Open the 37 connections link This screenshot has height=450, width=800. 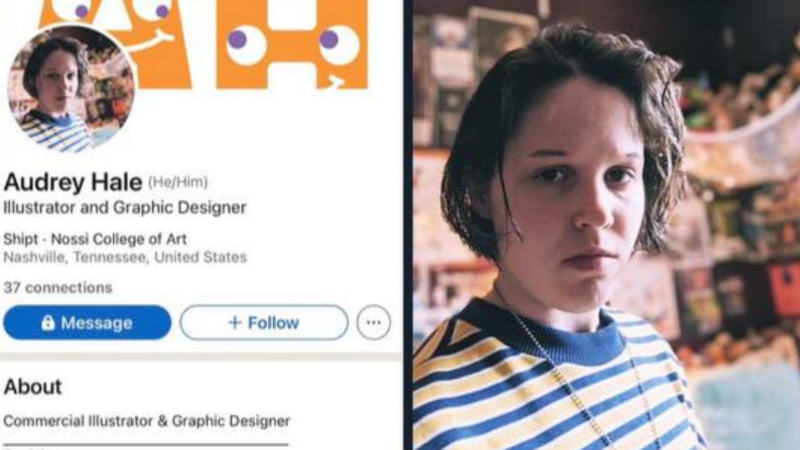pyautogui.click(x=58, y=288)
